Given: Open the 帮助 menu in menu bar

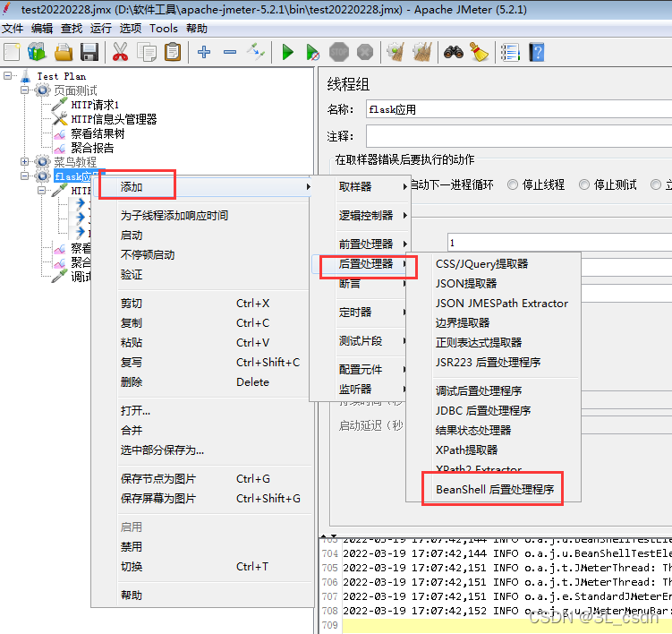Looking at the screenshot, I should [197, 29].
